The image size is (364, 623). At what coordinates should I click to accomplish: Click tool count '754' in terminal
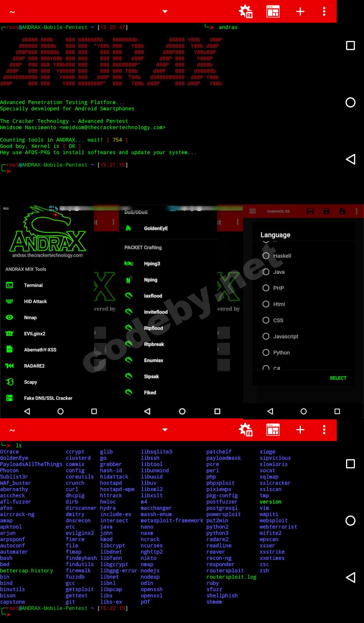tap(117, 140)
